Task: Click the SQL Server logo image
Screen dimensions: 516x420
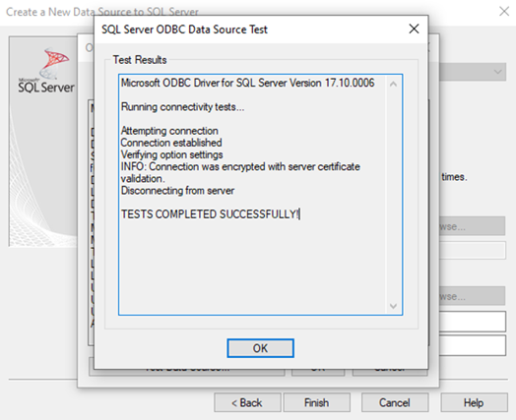Action: [46, 71]
